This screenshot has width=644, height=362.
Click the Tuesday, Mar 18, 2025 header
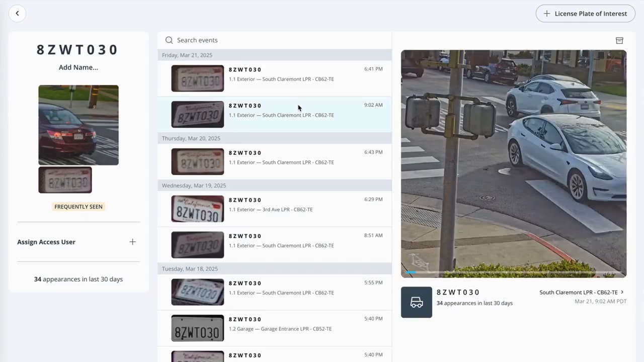coord(275,269)
